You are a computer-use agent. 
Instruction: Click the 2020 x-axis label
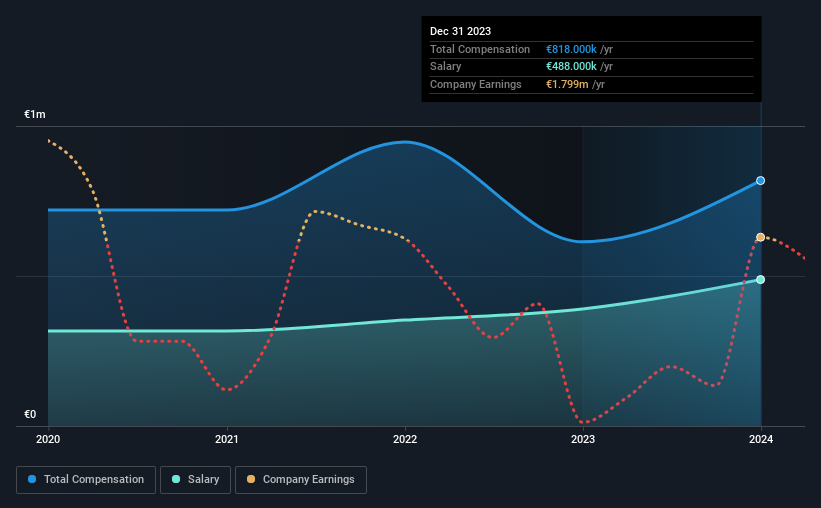point(48,439)
